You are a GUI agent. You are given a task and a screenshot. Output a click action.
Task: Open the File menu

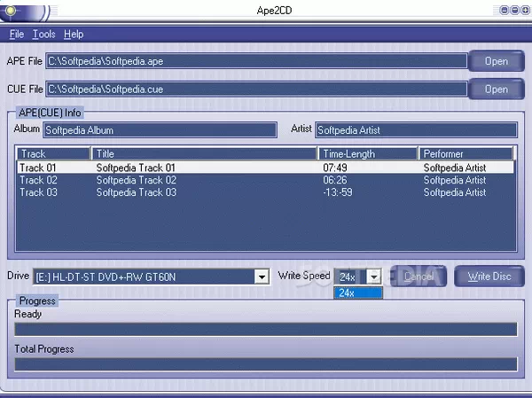pos(17,35)
